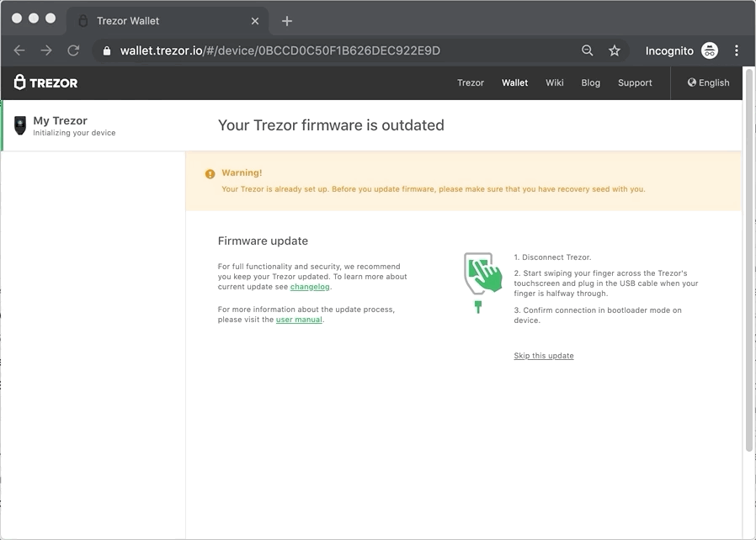Click the browser back arrow
756x540 pixels.
(x=19, y=50)
